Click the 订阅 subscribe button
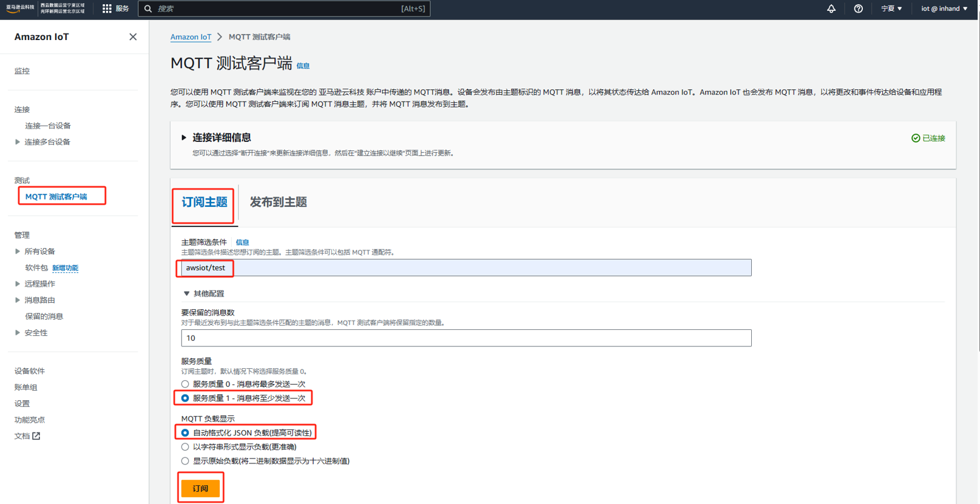Image resolution: width=980 pixels, height=504 pixels. (x=200, y=488)
